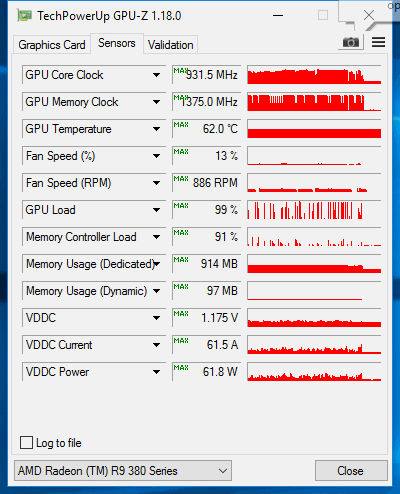
Task: Click the GPU Load history graph
Action: (x=314, y=210)
